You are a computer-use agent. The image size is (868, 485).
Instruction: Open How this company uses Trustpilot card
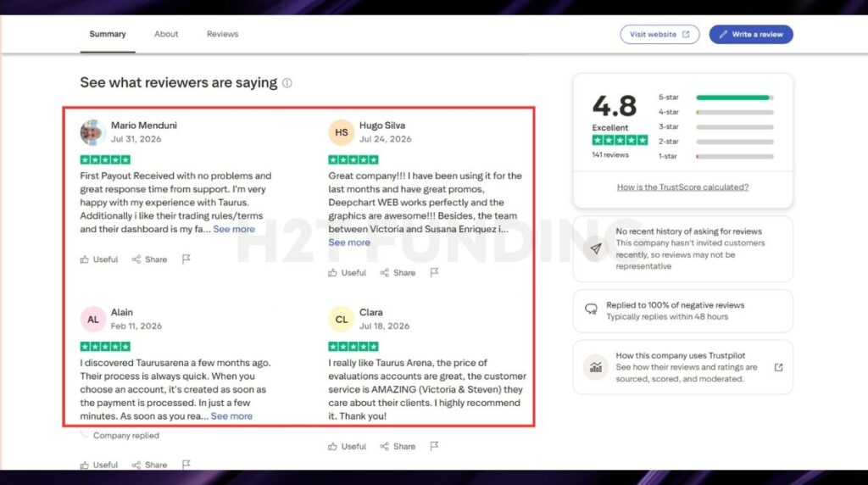(x=682, y=367)
